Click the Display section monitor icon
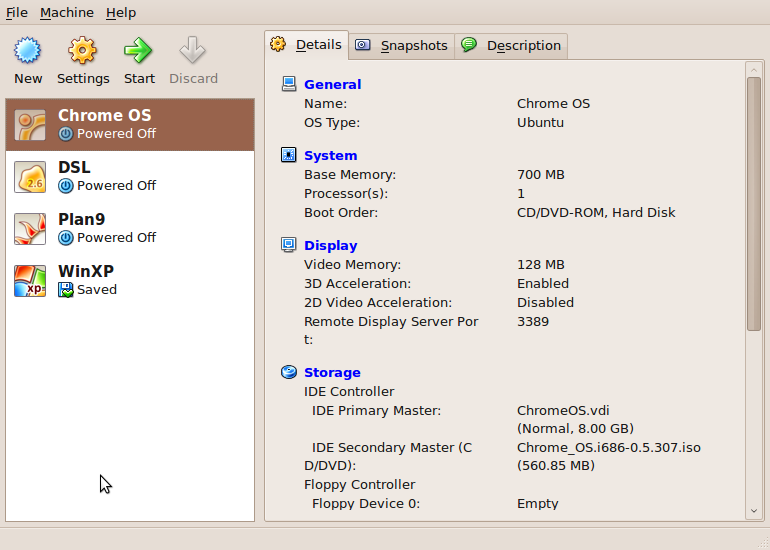The width and height of the screenshot is (770, 550). tap(289, 245)
